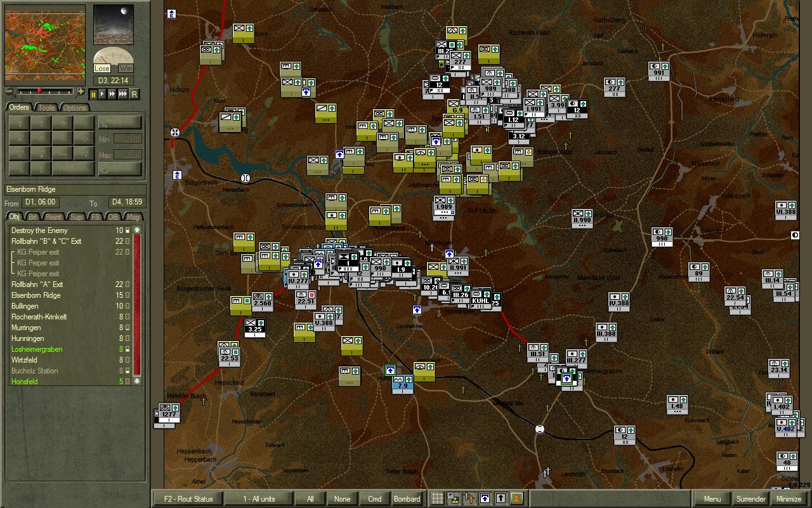The height and width of the screenshot is (508, 812).
Task: Select unit counter 22.53
Action: [x=230, y=357]
